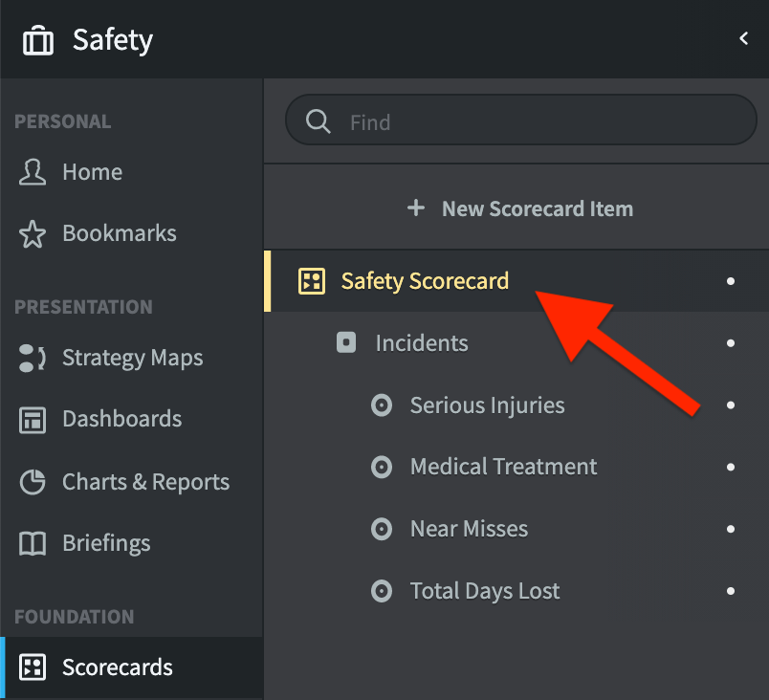Open Strategy Maps from the sidebar
This screenshot has width=769, height=700.
tap(132, 358)
